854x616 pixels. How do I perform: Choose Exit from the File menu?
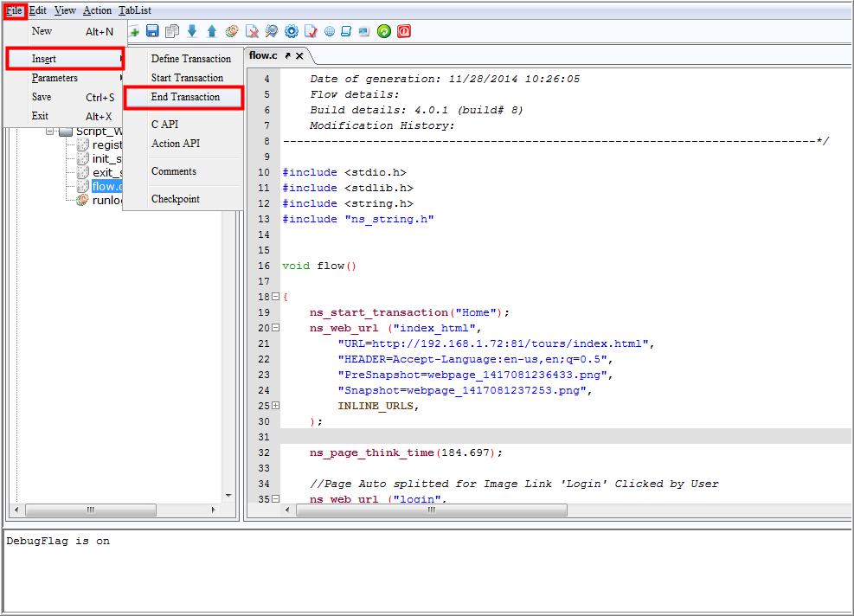(66, 116)
